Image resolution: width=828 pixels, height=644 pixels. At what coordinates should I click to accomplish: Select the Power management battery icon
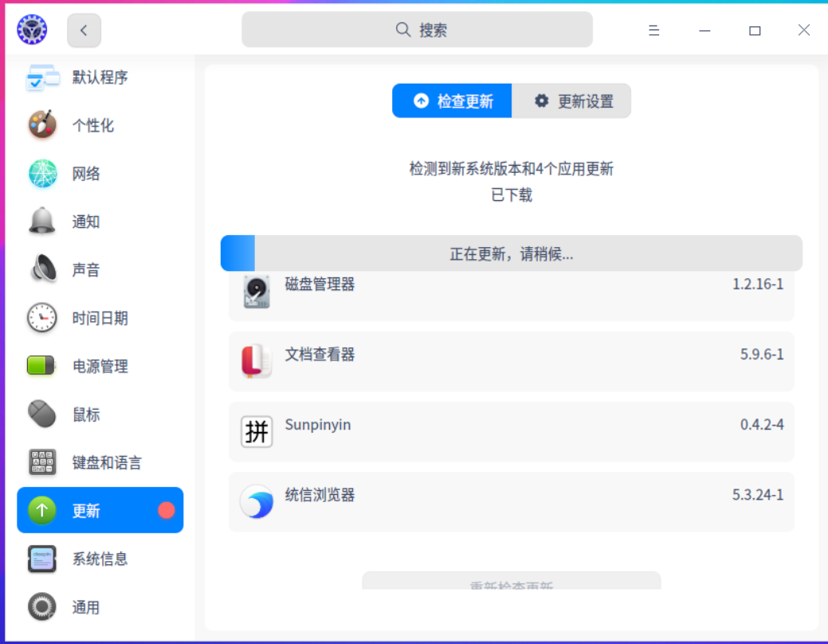pyautogui.click(x=41, y=366)
